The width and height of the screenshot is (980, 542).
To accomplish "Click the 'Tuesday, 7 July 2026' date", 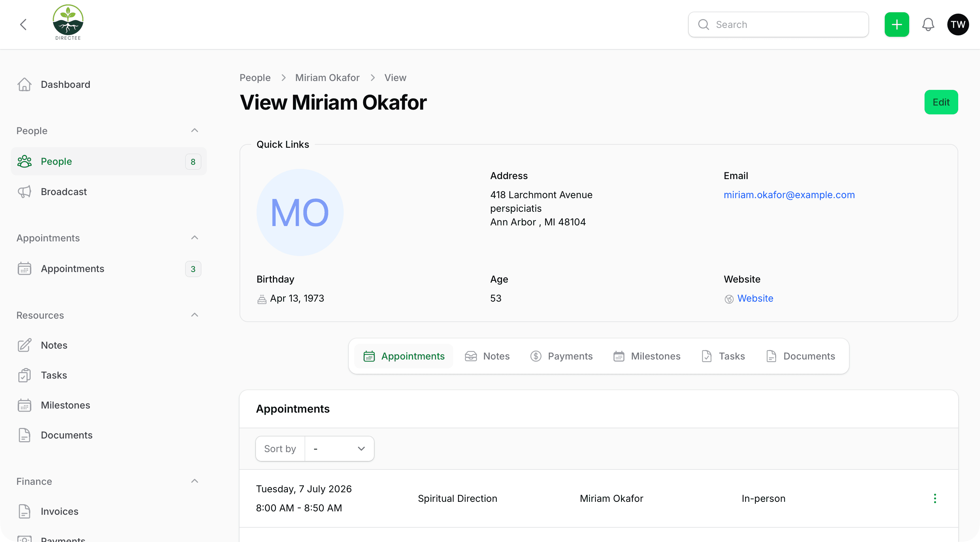I will [304, 489].
